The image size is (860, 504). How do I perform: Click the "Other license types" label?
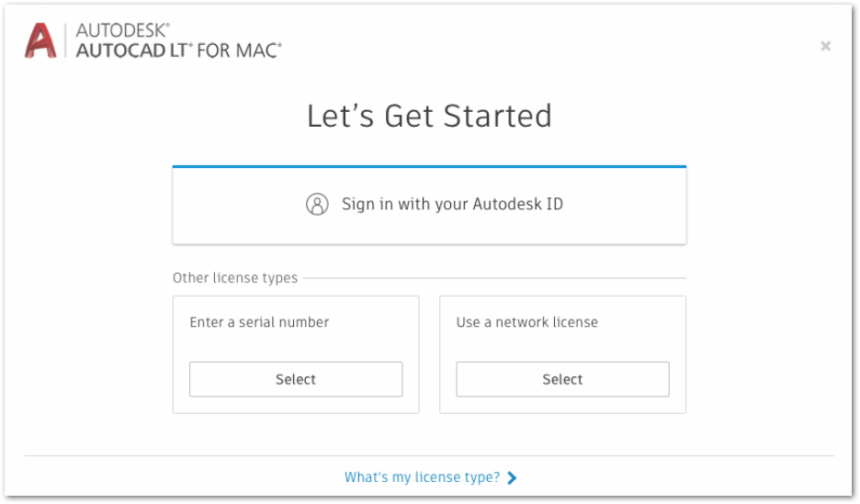tap(235, 278)
